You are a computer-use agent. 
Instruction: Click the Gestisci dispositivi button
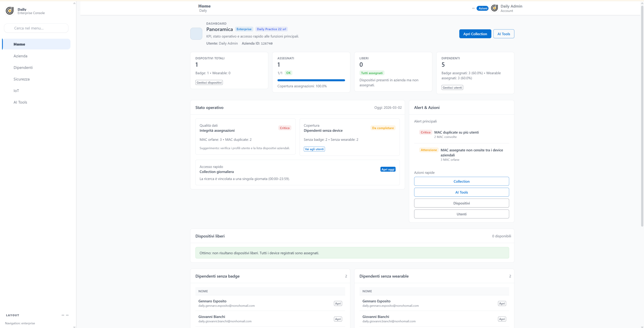(209, 82)
